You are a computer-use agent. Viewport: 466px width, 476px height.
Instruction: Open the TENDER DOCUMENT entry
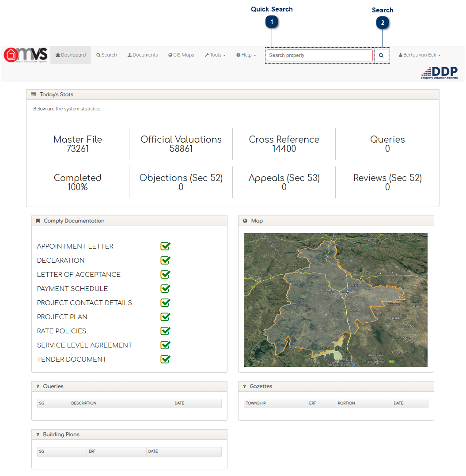(x=72, y=359)
